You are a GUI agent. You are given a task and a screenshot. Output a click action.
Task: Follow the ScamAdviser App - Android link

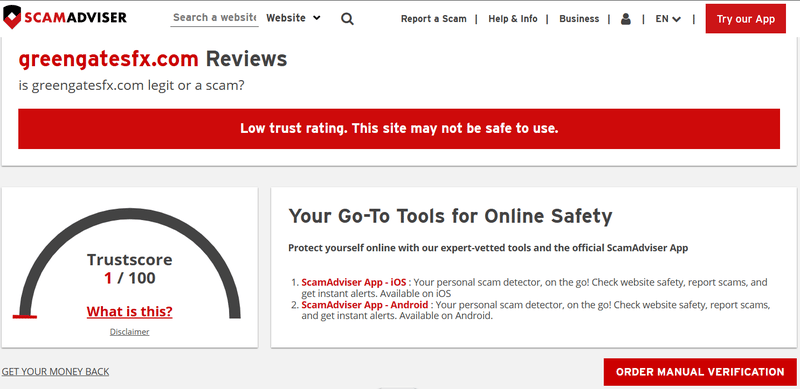pyautogui.click(x=365, y=305)
